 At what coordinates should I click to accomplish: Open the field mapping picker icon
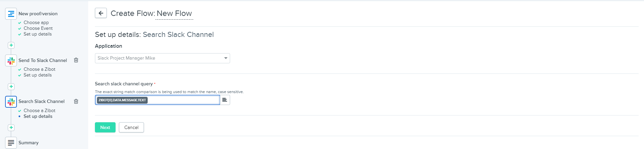pyautogui.click(x=225, y=100)
